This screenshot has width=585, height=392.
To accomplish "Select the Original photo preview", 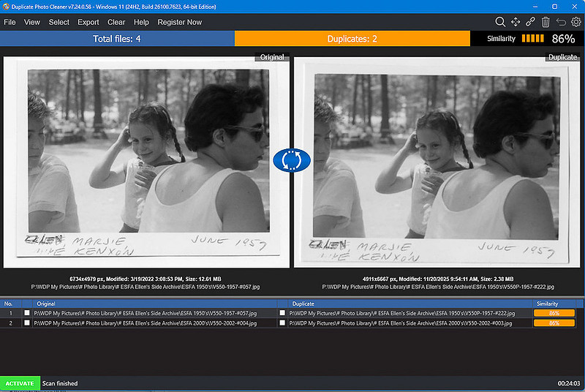I will [146, 162].
